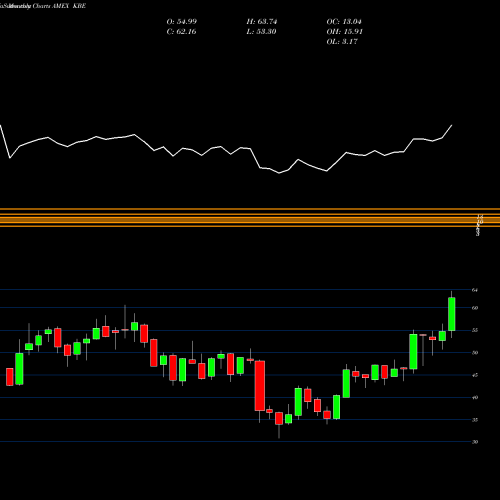Click the tallest green candle closing near 62
This screenshot has height=500, width=500.
point(452,314)
